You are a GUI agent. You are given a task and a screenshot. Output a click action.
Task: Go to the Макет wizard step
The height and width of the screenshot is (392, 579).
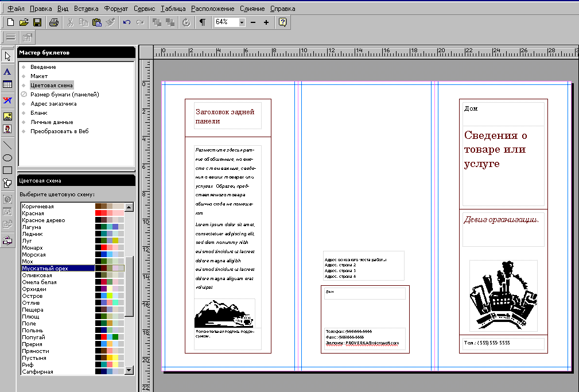point(39,76)
